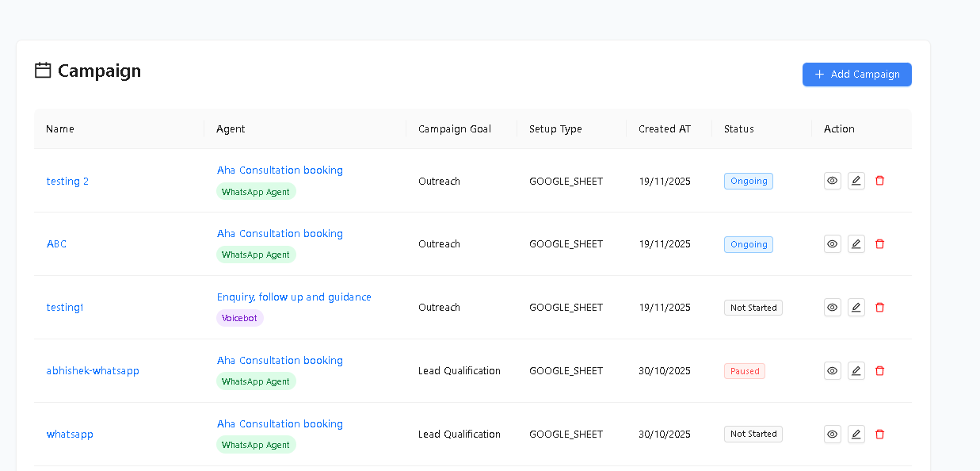Image resolution: width=980 pixels, height=471 pixels.
Task: Open the testing 2 campaign link
Action: point(67,182)
